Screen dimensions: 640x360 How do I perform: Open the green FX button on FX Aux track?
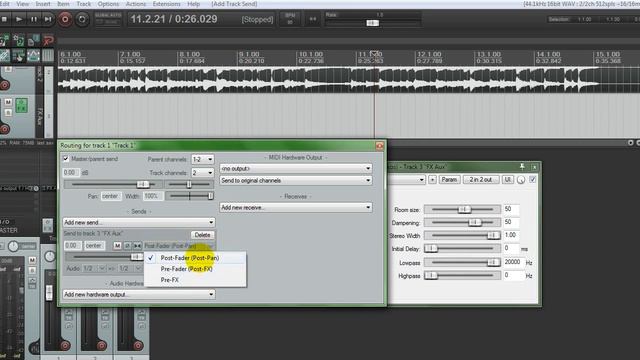point(22,105)
